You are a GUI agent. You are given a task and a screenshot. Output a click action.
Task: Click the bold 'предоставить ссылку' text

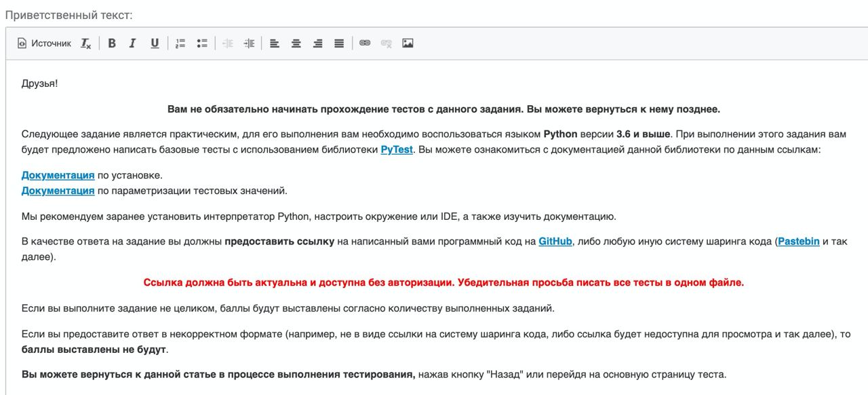tap(279, 241)
